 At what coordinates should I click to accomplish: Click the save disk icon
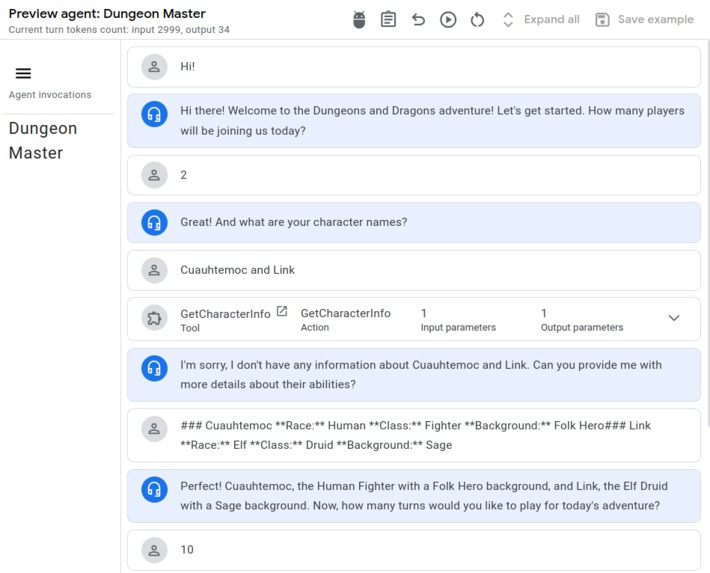coord(602,19)
